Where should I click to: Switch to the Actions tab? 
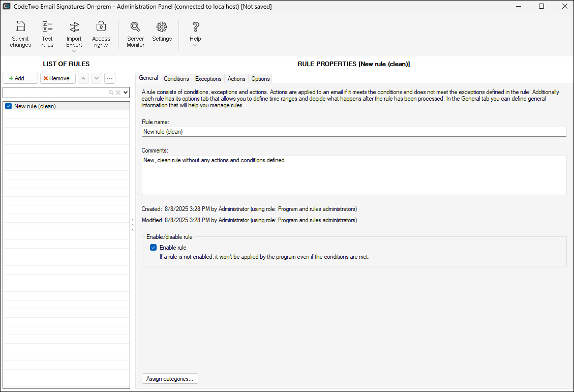(236, 79)
